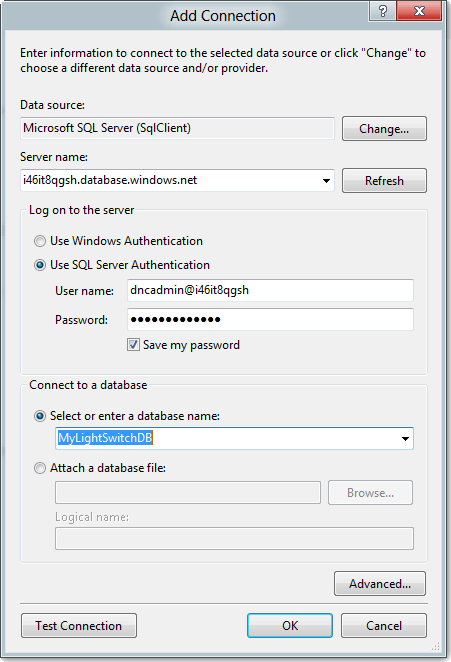
Task: Click the Test Connection button
Action: pyautogui.click(x=79, y=626)
